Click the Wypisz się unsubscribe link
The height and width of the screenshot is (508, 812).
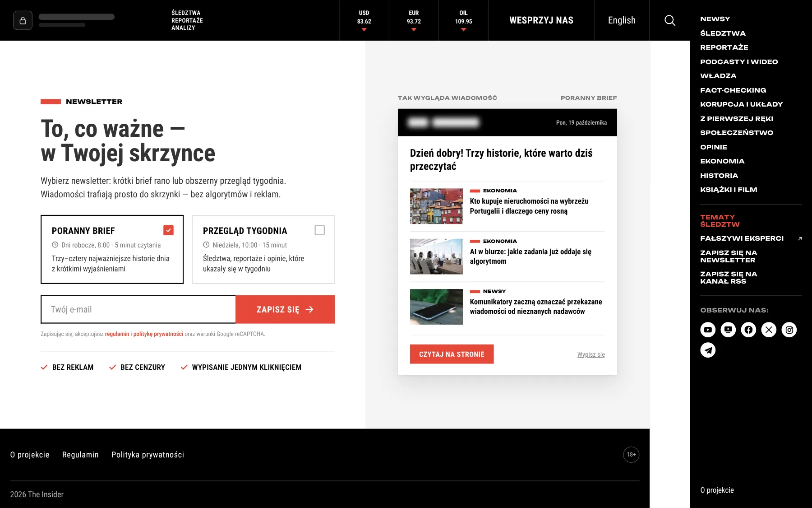[591, 354]
